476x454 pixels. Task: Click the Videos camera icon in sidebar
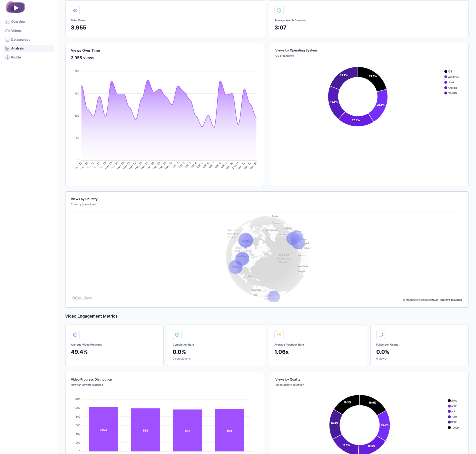pos(8,30)
